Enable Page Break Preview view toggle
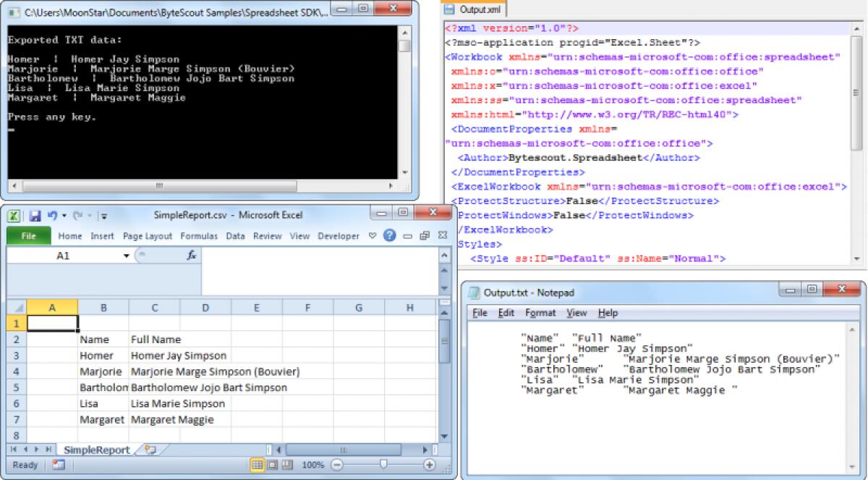868x480 pixels. click(x=287, y=464)
